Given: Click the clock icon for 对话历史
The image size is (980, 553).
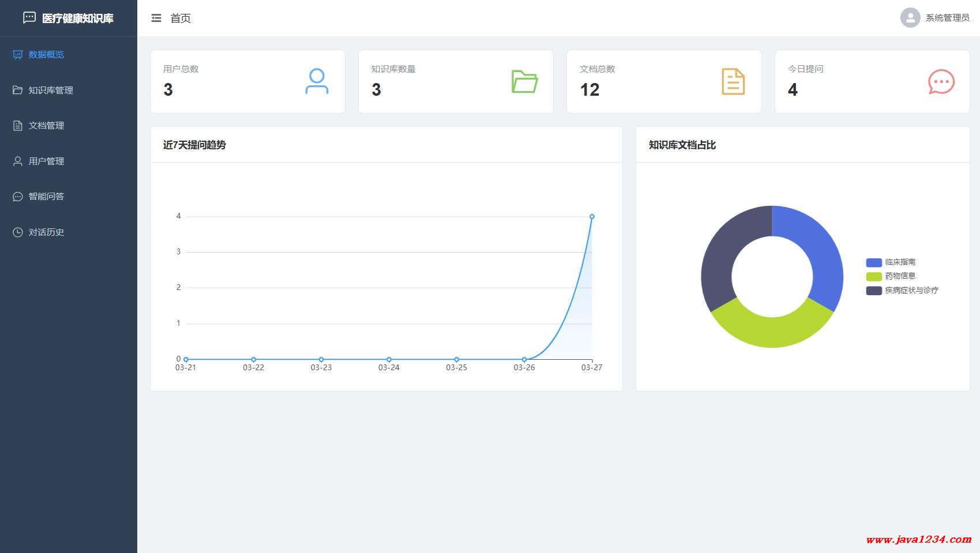Looking at the screenshot, I should [18, 232].
